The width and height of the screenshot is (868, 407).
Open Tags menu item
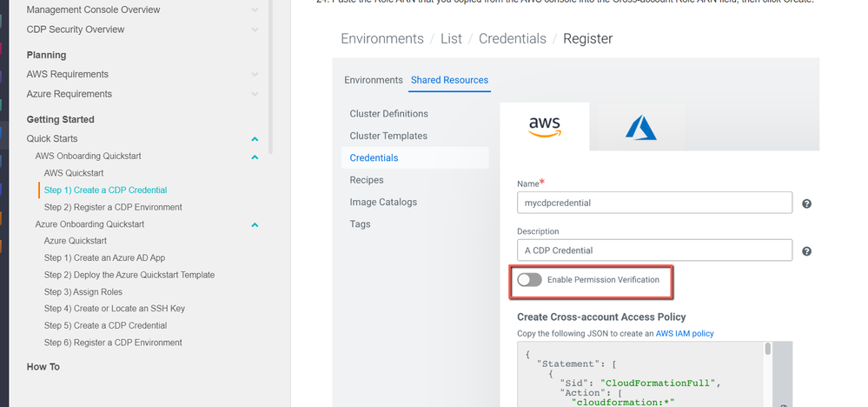click(x=360, y=224)
